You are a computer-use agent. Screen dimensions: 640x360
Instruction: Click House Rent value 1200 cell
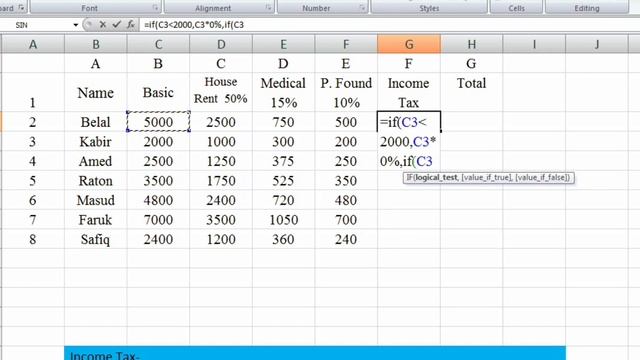pyautogui.click(x=221, y=239)
